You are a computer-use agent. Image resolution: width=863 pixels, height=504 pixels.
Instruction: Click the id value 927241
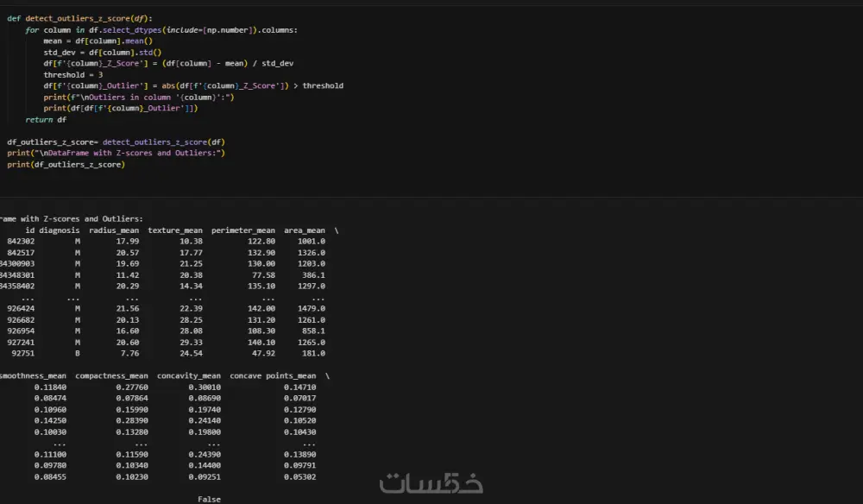[21, 343]
